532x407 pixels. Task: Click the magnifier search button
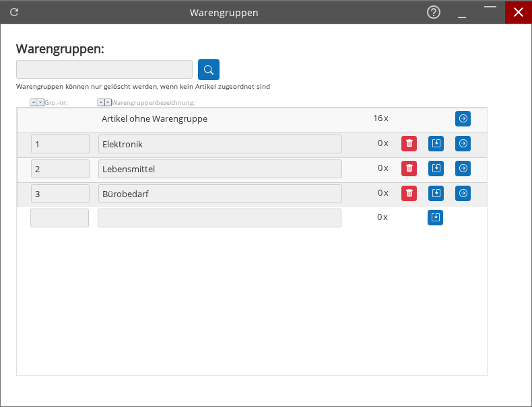click(209, 70)
